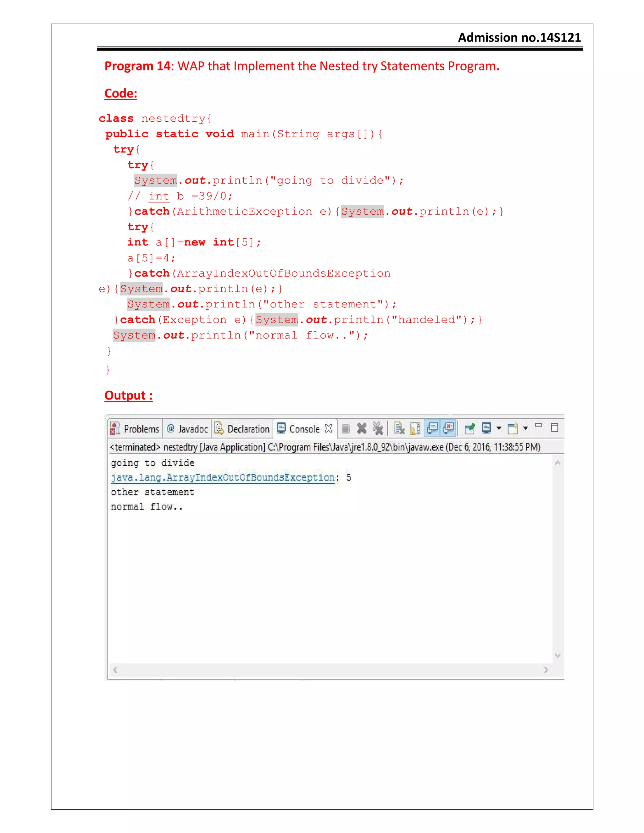Screen dimensions: 644x833
Task: Switch to the Problems tab
Action: coord(135,429)
